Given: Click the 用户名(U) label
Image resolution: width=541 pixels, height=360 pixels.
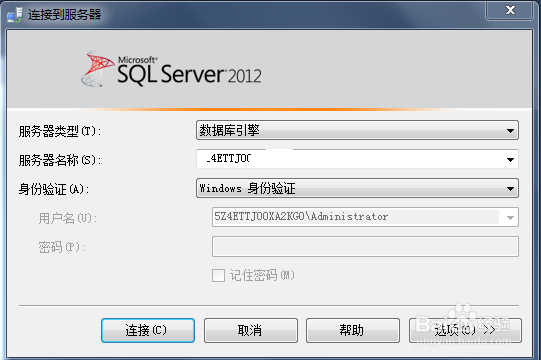Looking at the screenshot, I should (x=68, y=218).
